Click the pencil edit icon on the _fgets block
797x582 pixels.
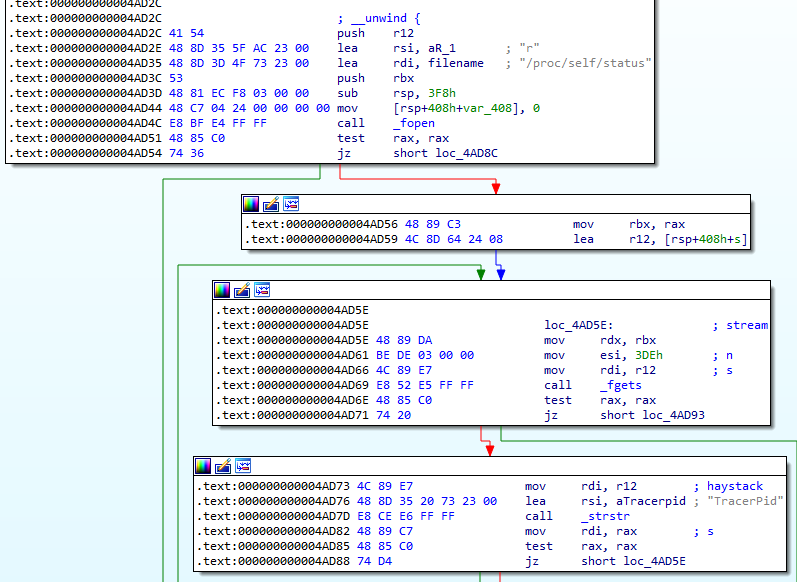(242, 290)
